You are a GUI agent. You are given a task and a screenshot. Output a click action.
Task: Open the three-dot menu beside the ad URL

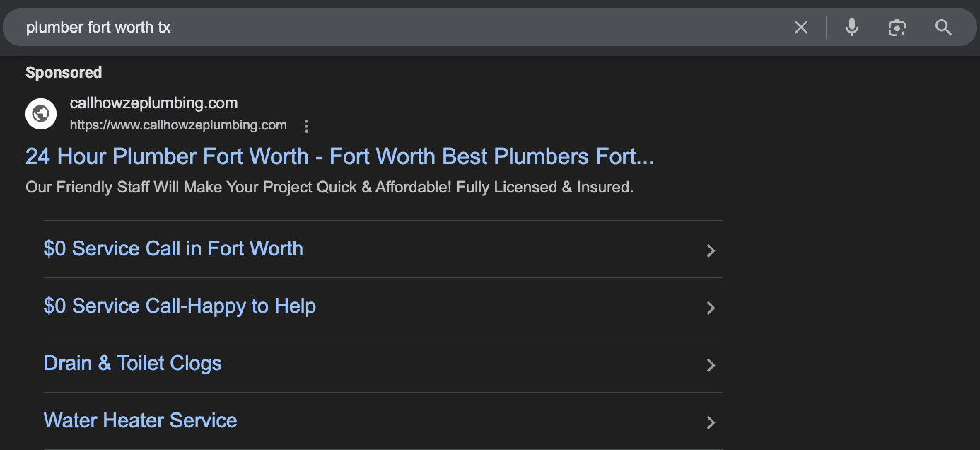coord(307,126)
